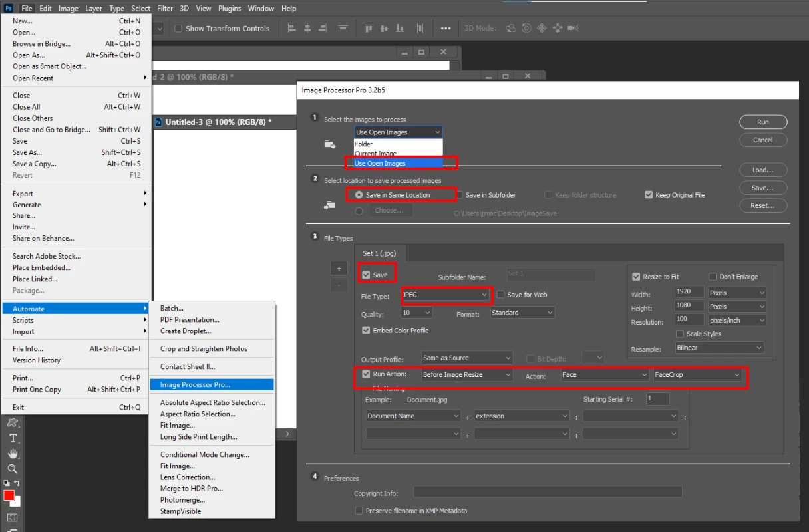Open the three-dots align options
Screen dimensions: 809x532
point(446,28)
